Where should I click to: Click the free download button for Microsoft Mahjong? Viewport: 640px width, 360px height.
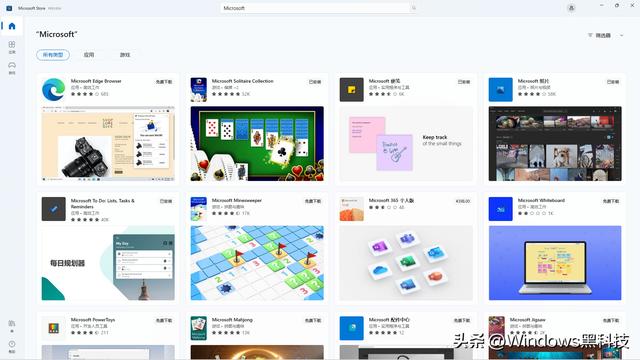coord(313,320)
